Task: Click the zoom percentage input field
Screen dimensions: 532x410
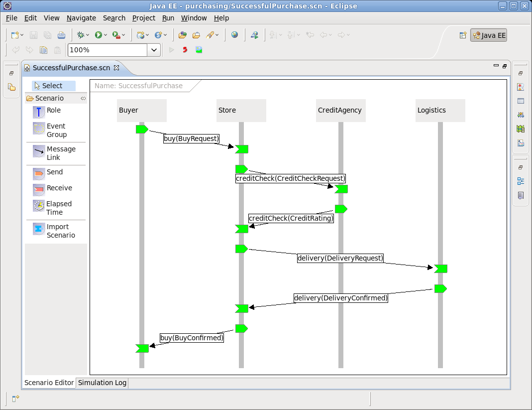Action: (x=107, y=50)
